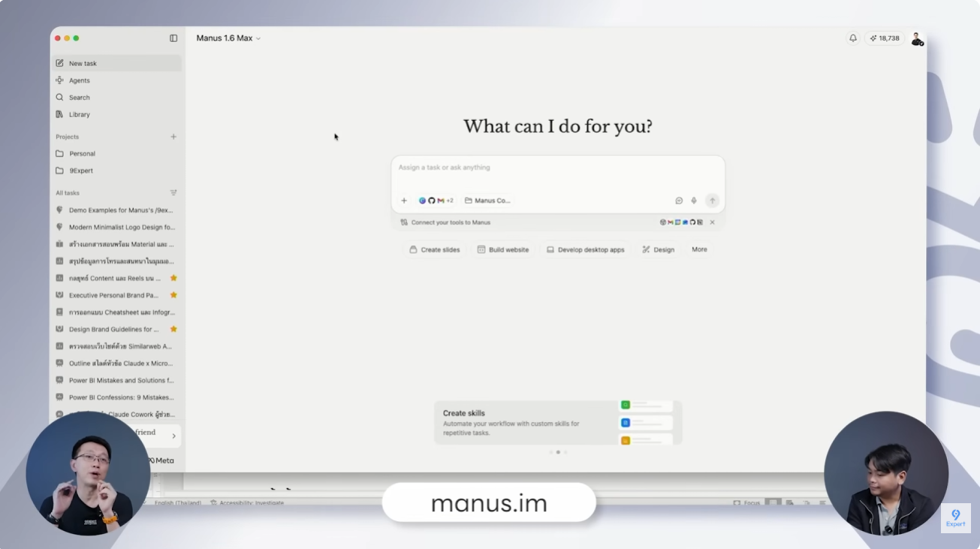The width and height of the screenshot is (980, 549).
Task: Go to first carousel dot
Action: pyautogui.click(x=550, y=452)
